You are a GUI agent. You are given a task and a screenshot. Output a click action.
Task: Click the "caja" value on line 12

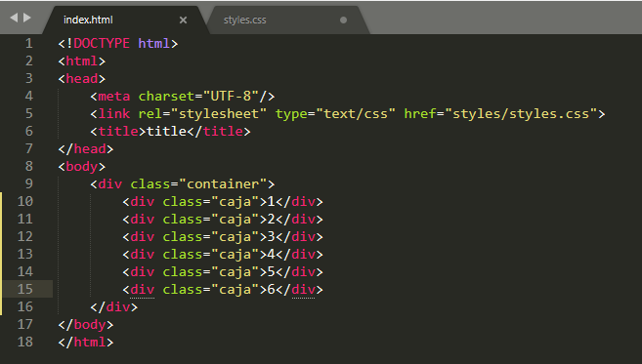tap(235, 237)
